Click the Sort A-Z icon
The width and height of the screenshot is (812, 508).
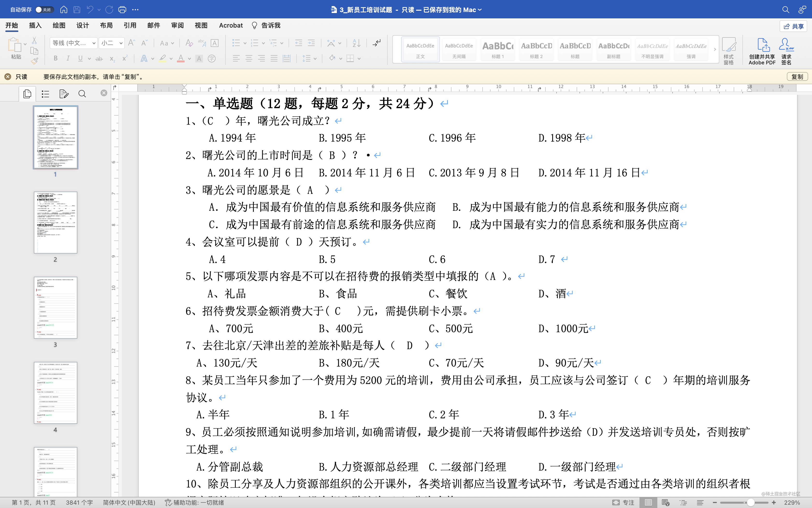click(356, 43)
